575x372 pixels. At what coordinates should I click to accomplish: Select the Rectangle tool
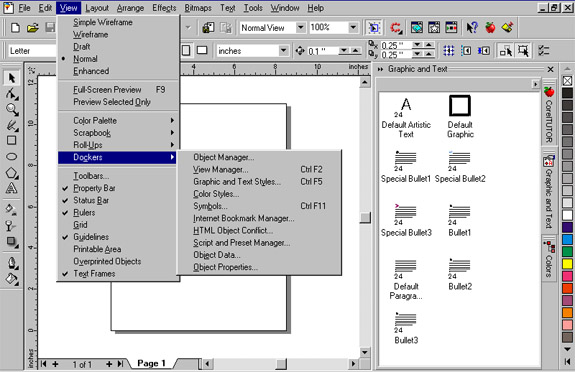[11, 141]
